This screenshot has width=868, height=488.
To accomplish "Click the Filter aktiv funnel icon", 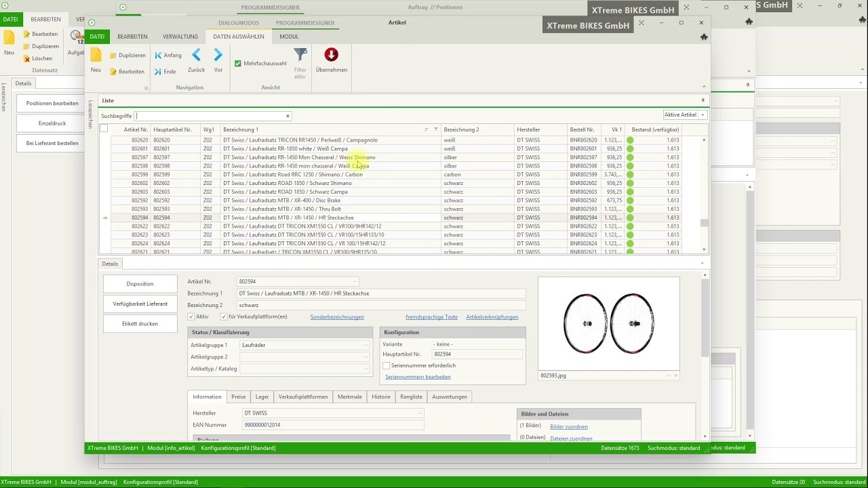I will click(x=300, y=55).
